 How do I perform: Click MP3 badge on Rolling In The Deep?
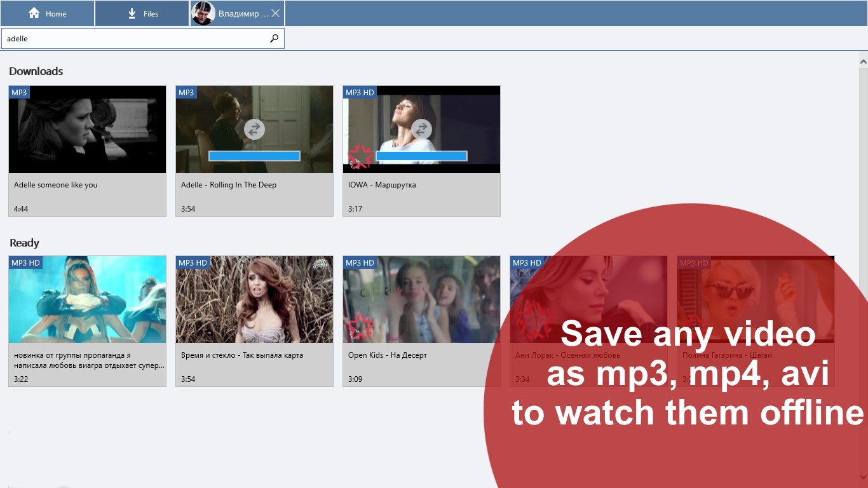click(186, 93)
